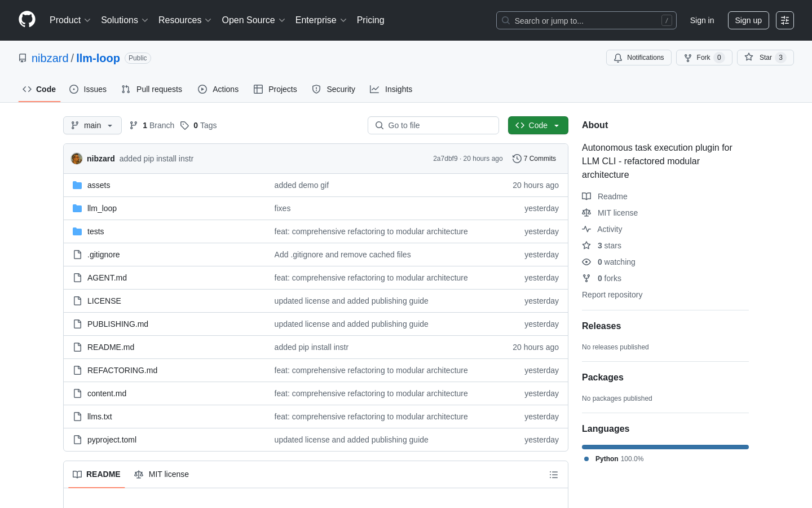View the 1 Branch link
The width and height of the screenshot is (812, 508).
152,125
